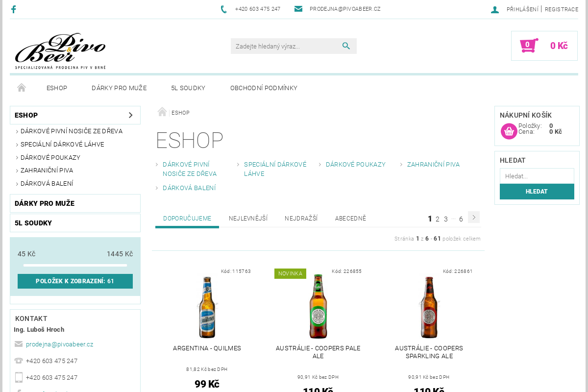Go to page 3 of products
This screenshot has height=392, width=588.
446,219
